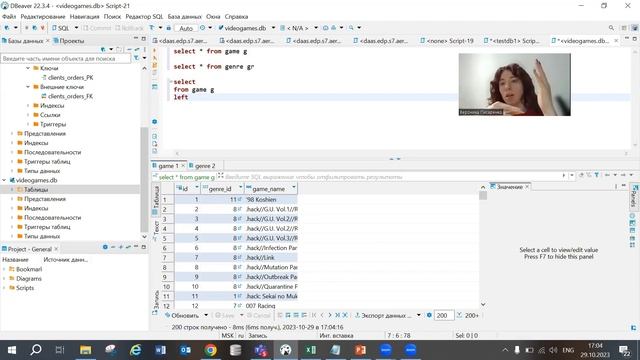640x360 pixels.
Task: Open Excel from the taskbar
Action: tap(310, 350)
